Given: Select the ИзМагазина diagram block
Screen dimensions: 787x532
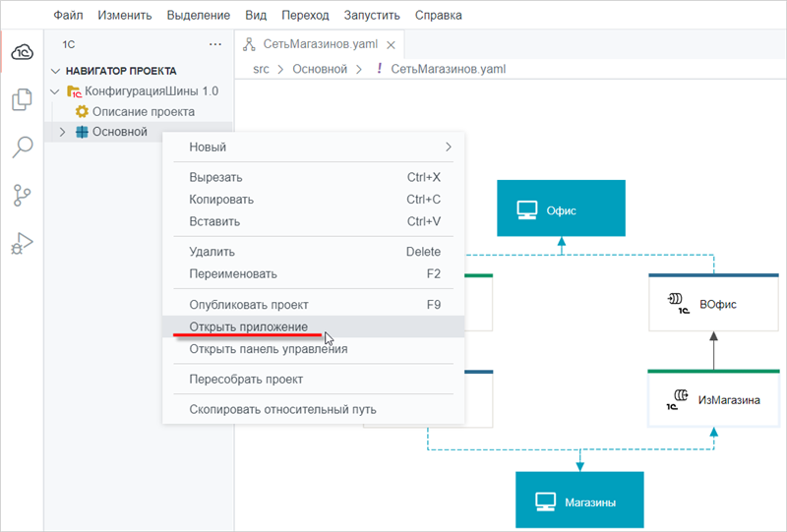Looking at the screenshot, I should (x=713, y=398).
